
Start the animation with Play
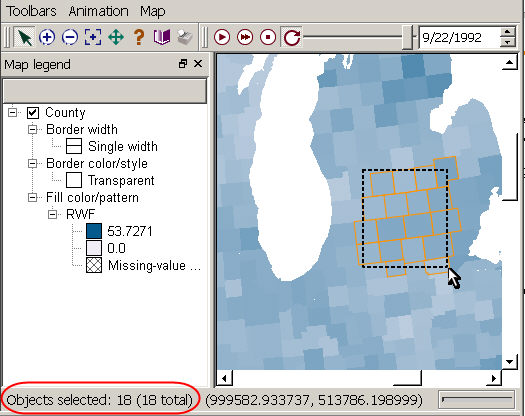[222, 37]
